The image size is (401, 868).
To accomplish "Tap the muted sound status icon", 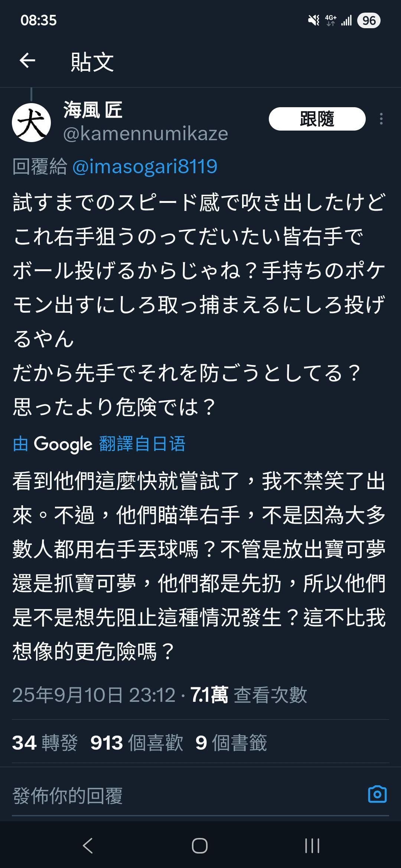I will pos(312,21).
